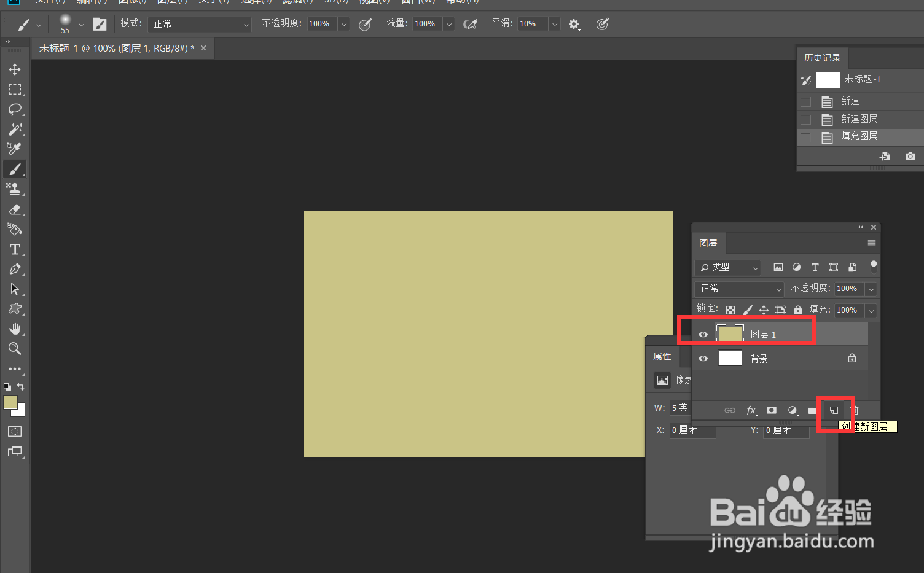Screen dimensions: 924x573
Task: Create new snapshot camera icon
Action: [910, 157]
